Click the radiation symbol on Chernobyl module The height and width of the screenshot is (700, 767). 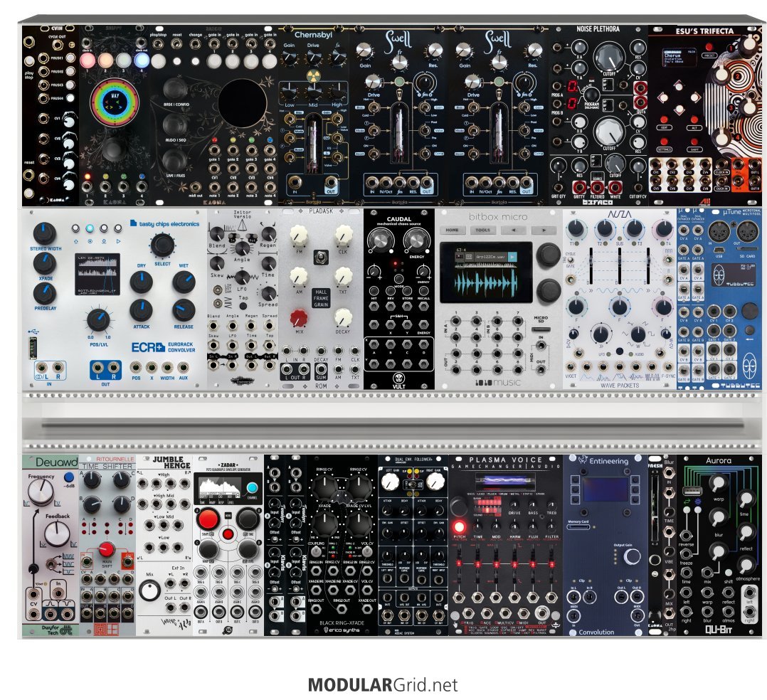313,76
